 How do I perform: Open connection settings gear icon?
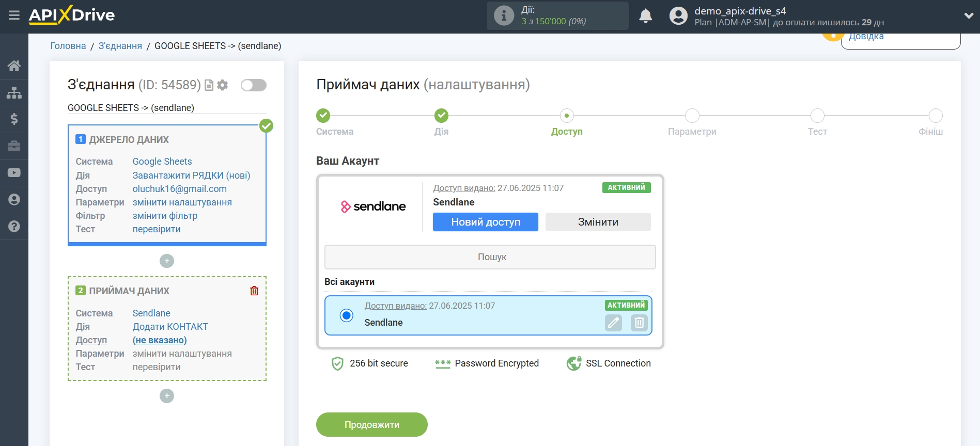pos(223,85)
